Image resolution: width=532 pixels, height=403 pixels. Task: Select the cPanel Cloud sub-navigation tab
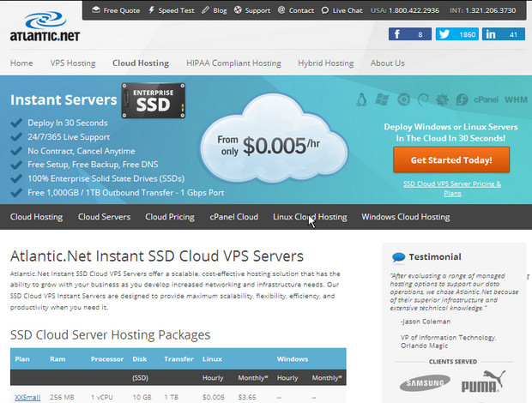233,217
